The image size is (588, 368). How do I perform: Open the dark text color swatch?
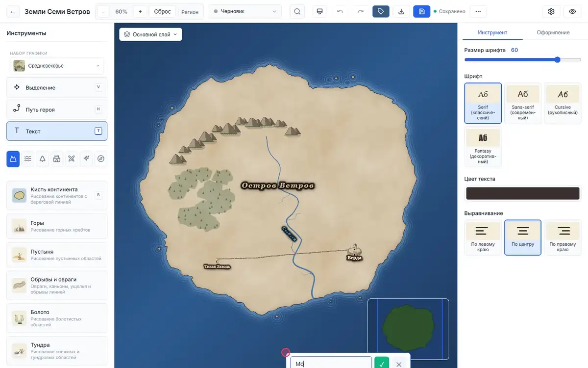[x=522, y=193]
